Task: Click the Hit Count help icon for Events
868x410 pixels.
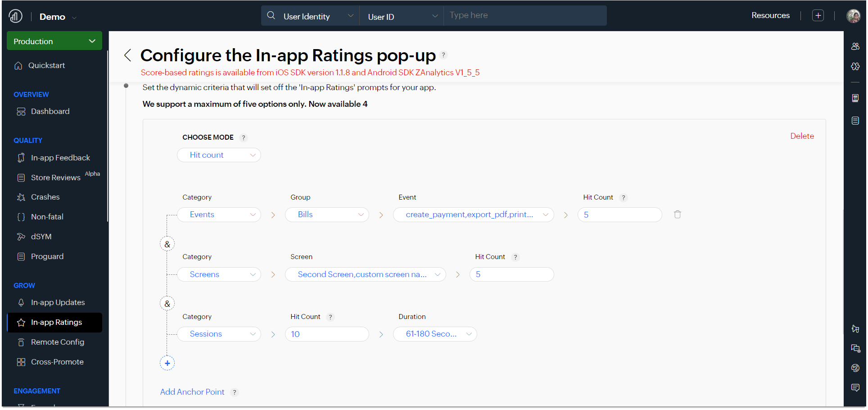Action: pyautogui.click(x=624, y=198)
